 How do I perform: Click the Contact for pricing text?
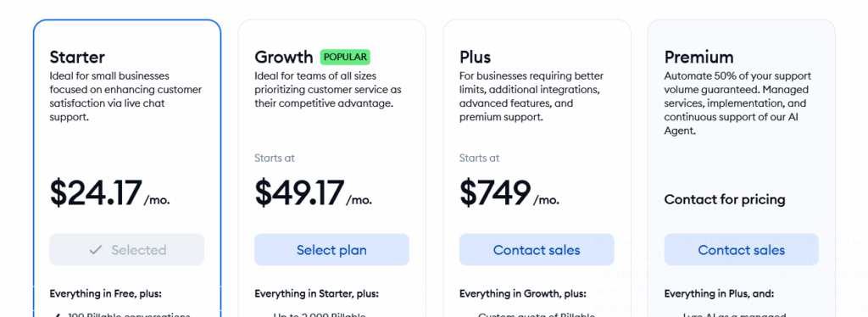725,199
